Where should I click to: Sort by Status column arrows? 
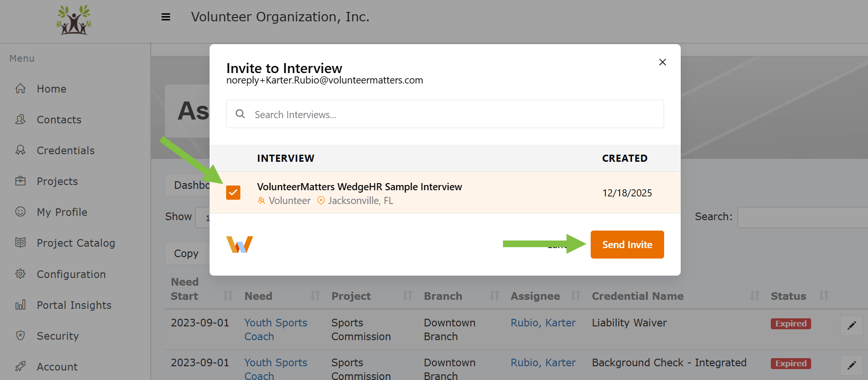point(824,296)
